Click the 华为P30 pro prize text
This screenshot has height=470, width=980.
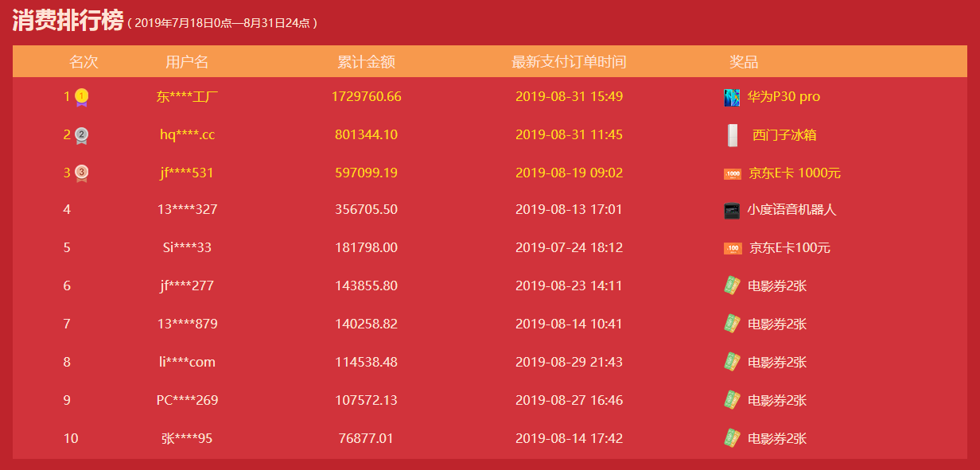(x=784, y=97)
